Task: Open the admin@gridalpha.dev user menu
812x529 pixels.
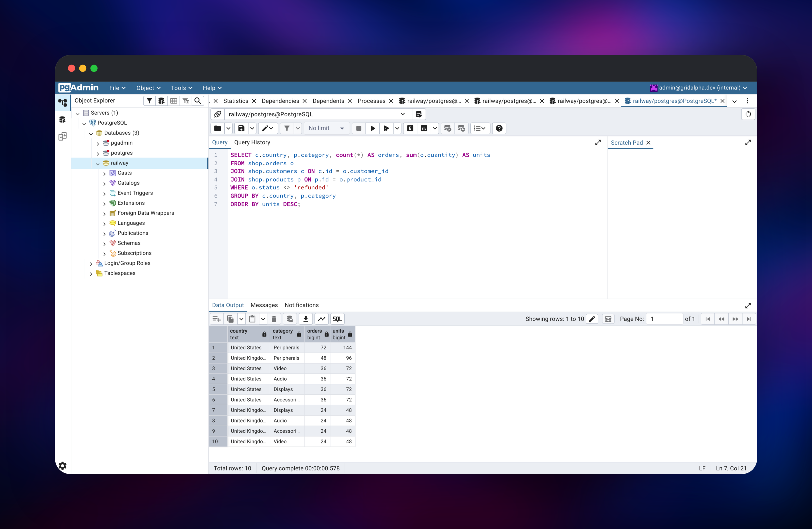Action: [x=699, y=88]
